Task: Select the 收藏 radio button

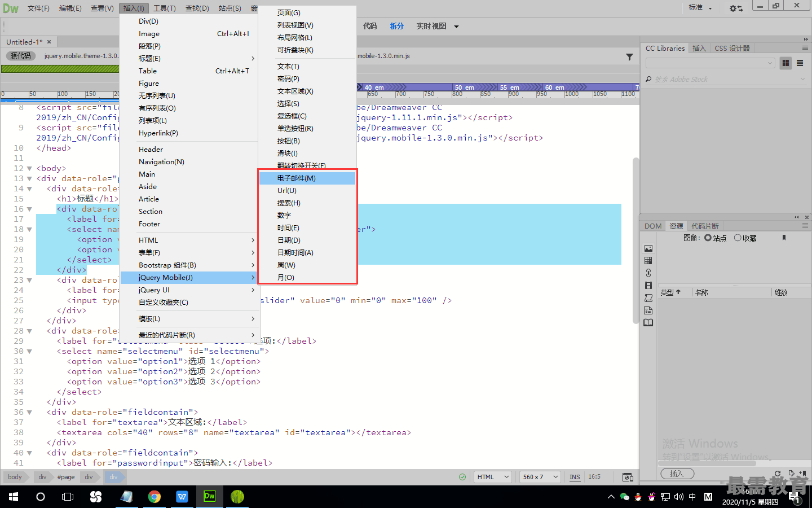Action: click(x=738, y=238)
